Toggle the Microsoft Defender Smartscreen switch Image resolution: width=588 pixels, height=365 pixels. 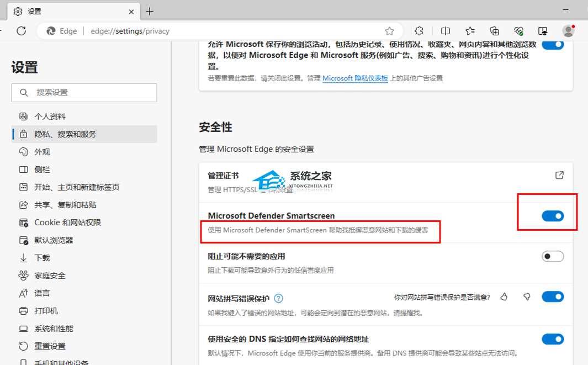coord(553,216)
